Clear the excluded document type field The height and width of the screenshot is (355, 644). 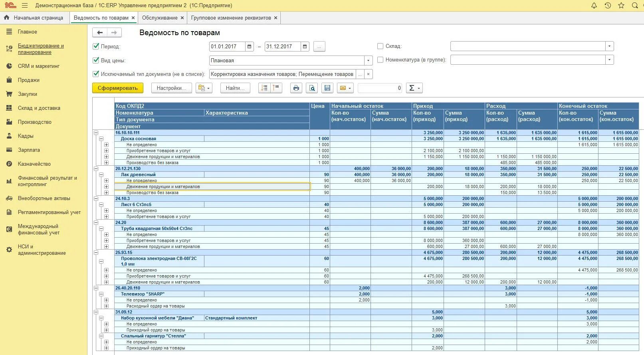click(368, 74)
